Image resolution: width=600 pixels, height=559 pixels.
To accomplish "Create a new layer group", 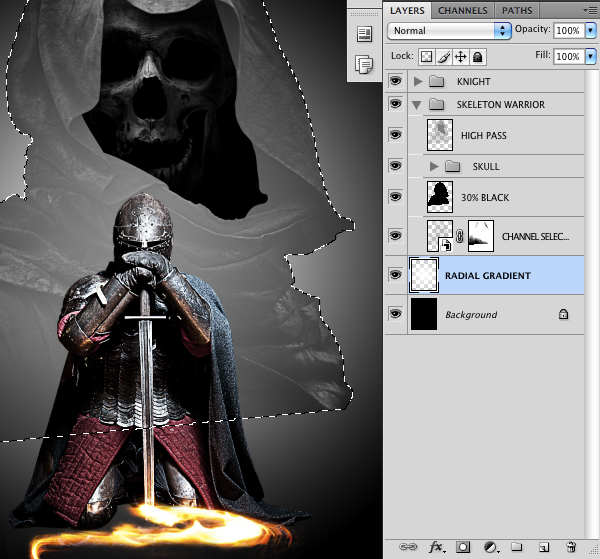I will 517,547.
